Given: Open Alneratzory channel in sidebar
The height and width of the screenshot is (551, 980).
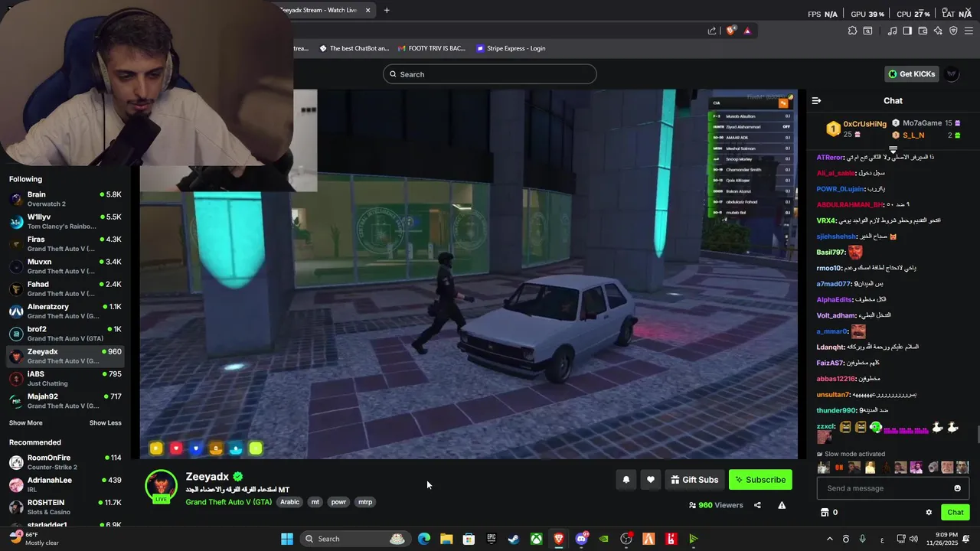Looking at the screenshot, I should coord(65,311).
